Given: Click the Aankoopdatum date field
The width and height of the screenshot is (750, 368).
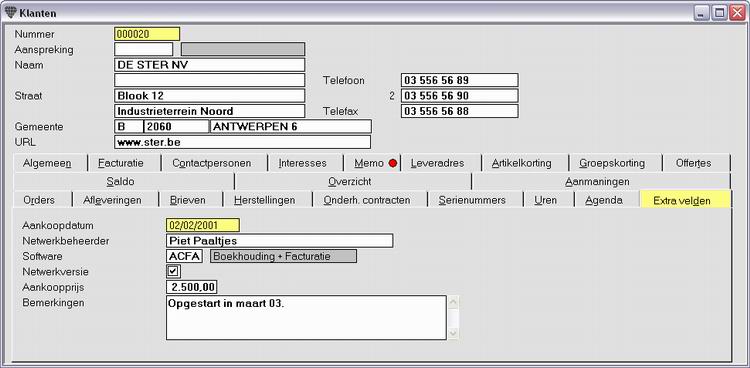Looking at the screenshot, I should coord(203,225).
